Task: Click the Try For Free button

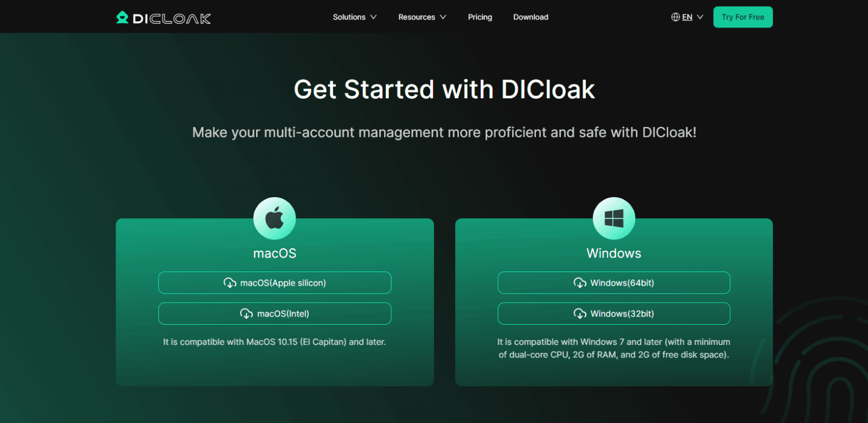Action: point(743,17)
